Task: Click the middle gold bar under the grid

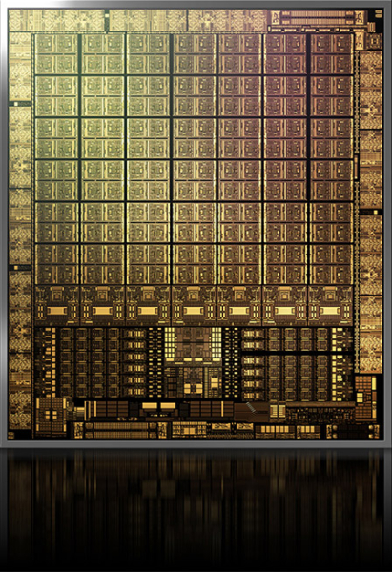Action: [x=194, y=311]
